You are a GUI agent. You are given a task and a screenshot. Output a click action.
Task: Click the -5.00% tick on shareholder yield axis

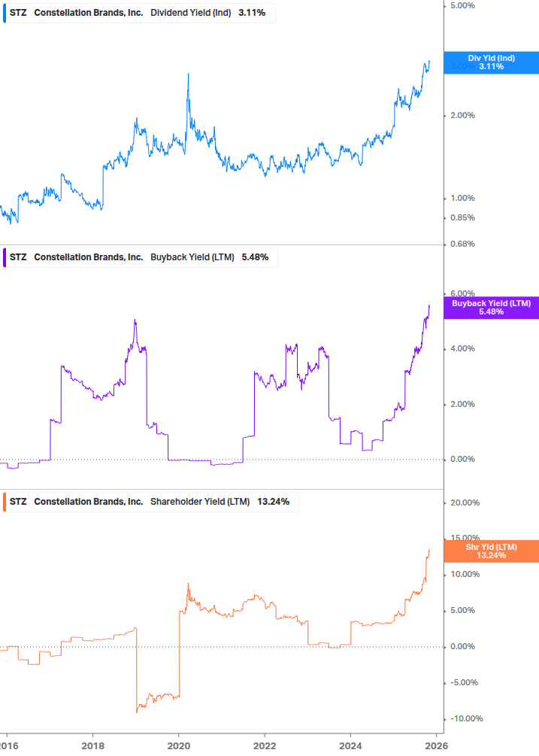pos(465,683)
